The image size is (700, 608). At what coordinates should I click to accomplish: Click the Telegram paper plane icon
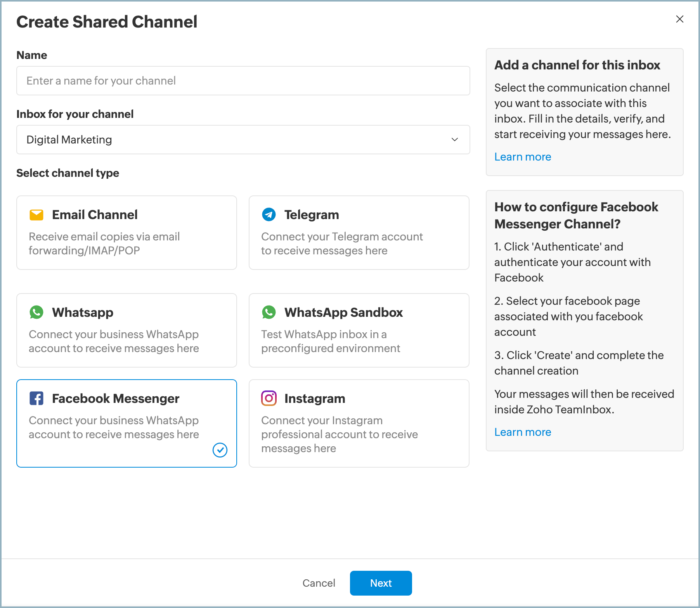pyautogui.click(x=269, y=214)
